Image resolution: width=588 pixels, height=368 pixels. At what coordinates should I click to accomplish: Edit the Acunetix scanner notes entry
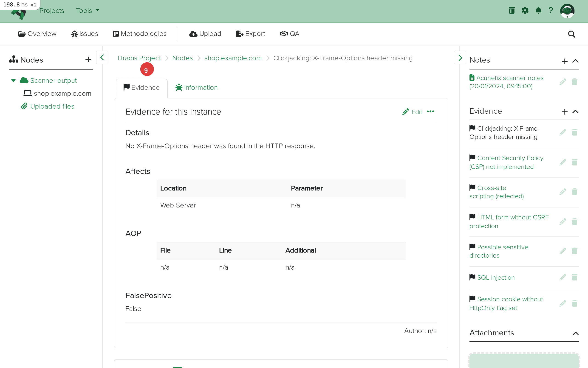tap(563, 82)
